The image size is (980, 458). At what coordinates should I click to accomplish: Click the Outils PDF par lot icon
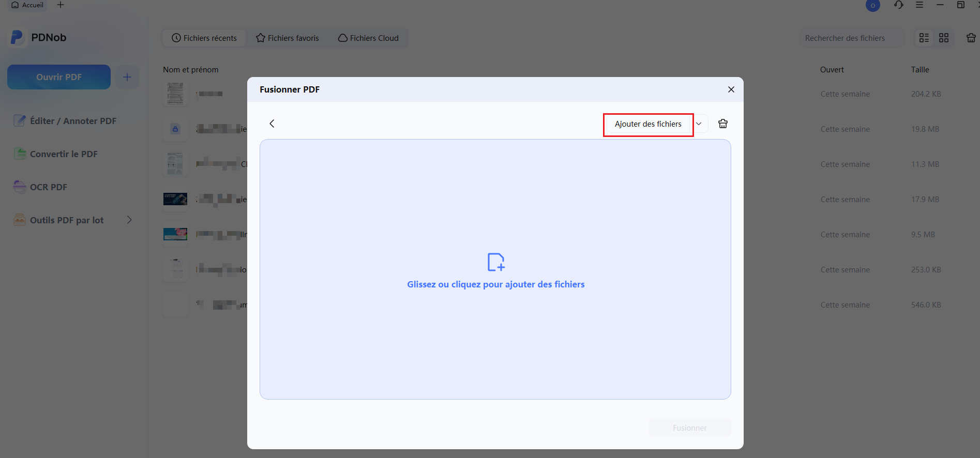click(20, 220)
